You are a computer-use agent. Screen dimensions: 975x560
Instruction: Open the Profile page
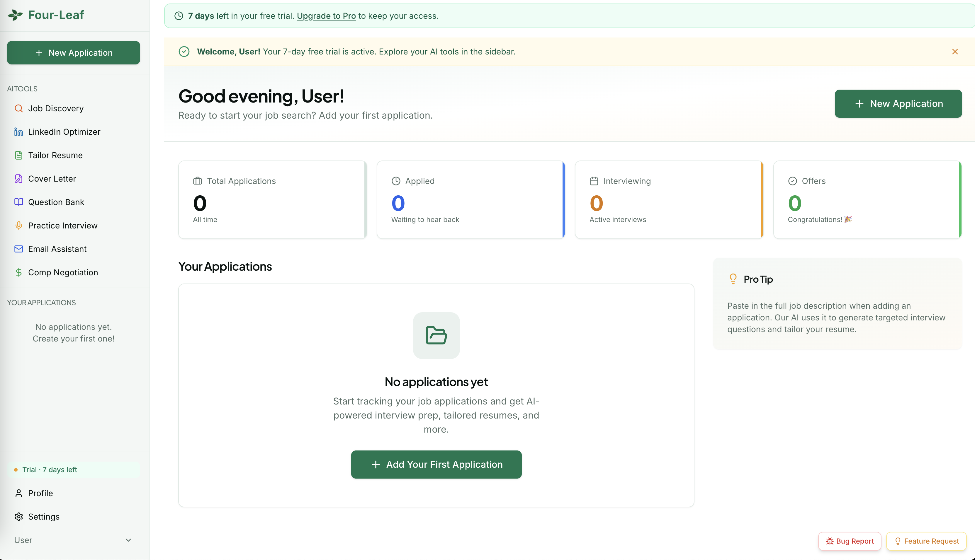coord(40,493)
